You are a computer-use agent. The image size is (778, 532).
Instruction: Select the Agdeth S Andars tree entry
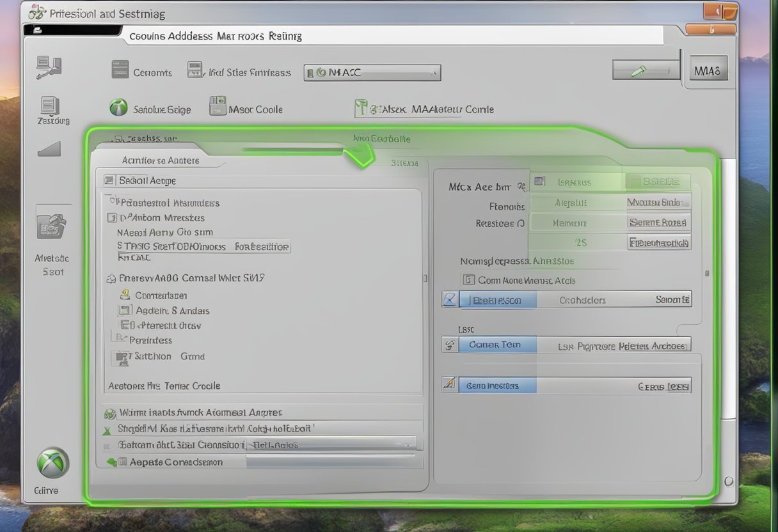[x=172, y=310]
